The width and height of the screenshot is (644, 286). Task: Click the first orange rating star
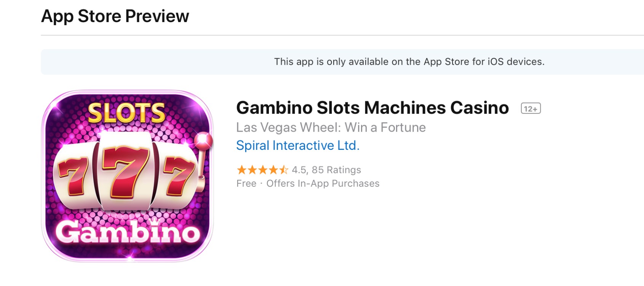point(241,170)
